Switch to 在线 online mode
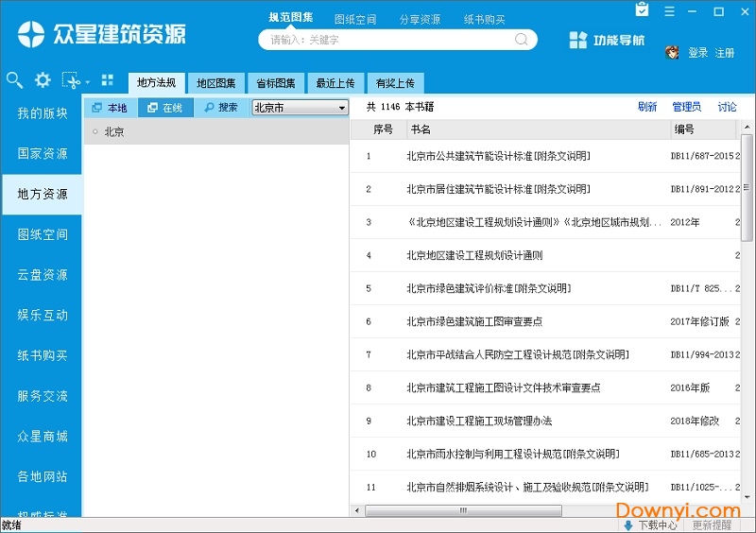 tap(164, 108)
